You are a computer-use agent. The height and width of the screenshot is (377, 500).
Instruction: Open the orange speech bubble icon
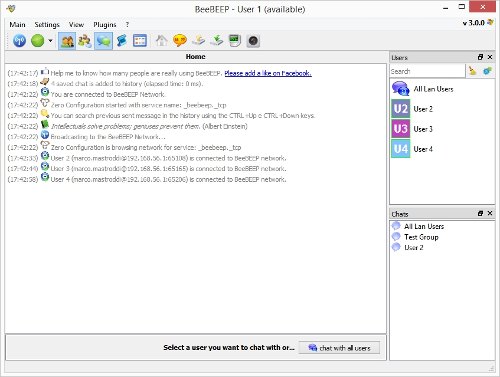tap(180, 41)
